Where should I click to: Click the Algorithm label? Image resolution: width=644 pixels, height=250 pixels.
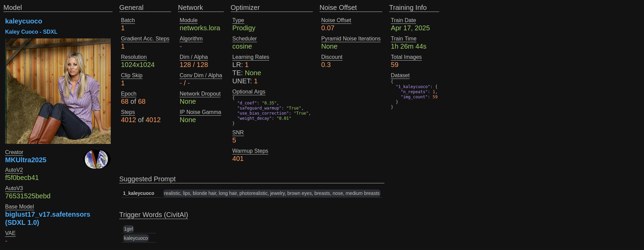[191, 39]
